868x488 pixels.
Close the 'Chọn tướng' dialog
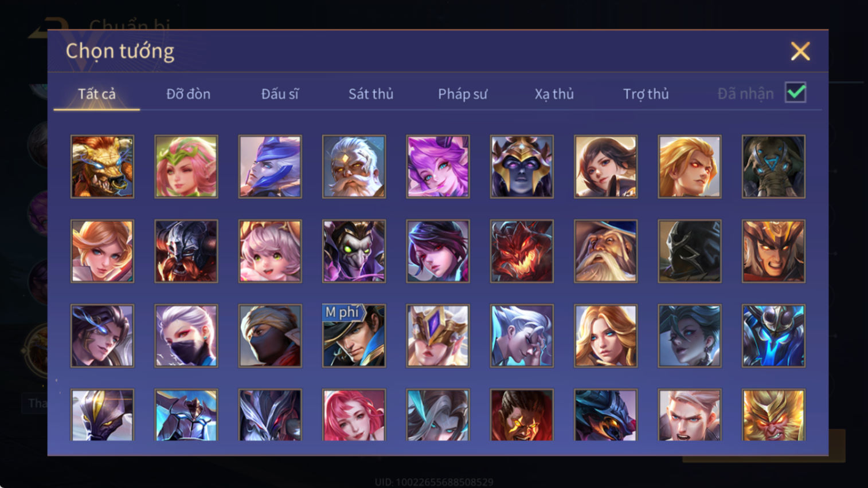[x=800, y=52]
